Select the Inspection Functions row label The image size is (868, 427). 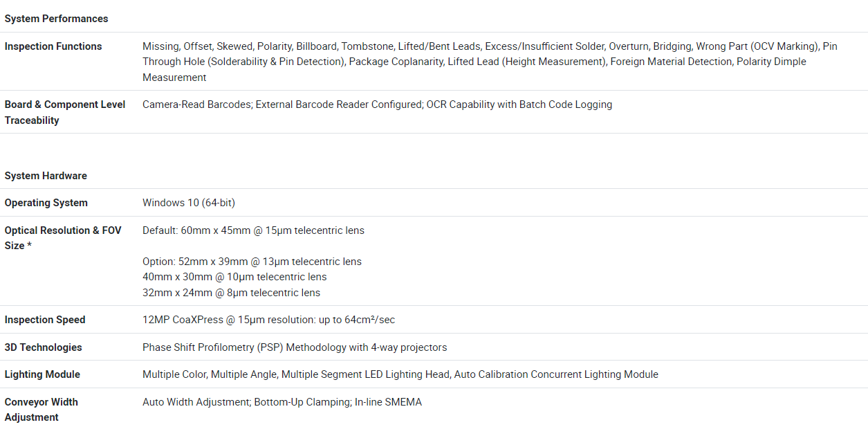[53, 46]
